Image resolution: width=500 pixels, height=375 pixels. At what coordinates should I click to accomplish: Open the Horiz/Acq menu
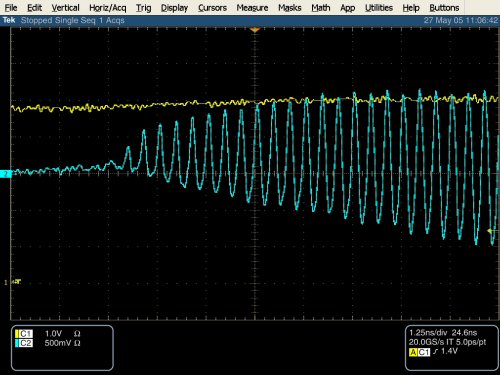108,8
